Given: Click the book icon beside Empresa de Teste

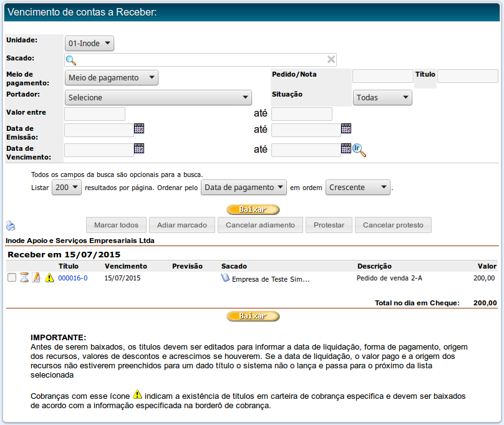Looking at the screenshot, I should pos(225,278).
